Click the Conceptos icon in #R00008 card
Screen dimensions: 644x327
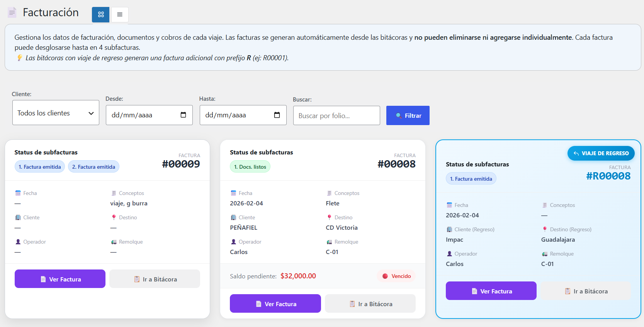pyautogui.click(x=545, y=205)
